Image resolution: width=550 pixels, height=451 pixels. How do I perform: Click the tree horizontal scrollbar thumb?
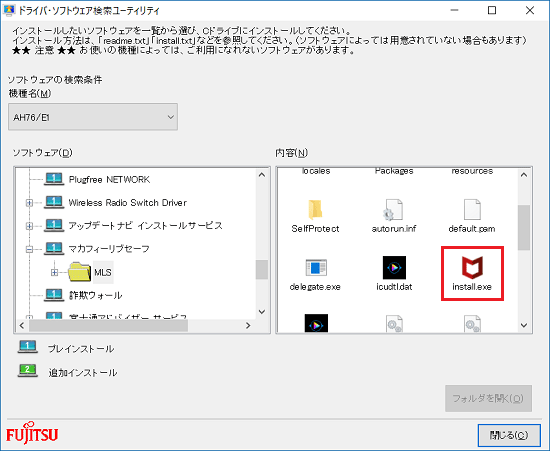108,325
